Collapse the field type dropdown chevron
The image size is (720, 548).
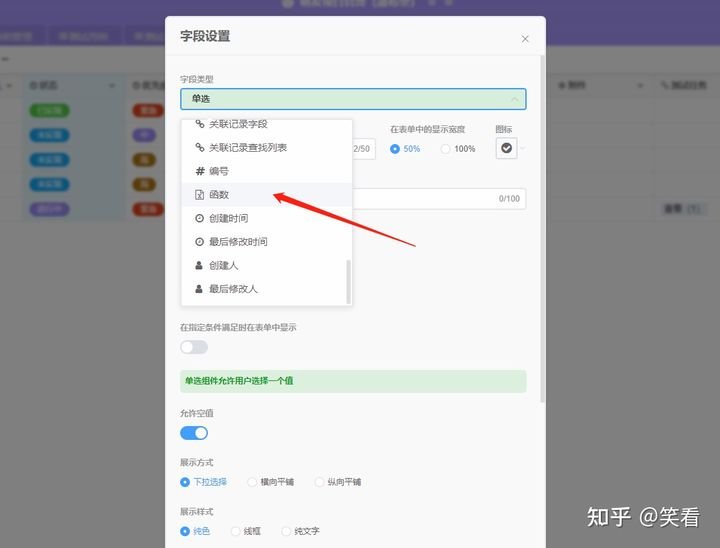click(x=514, y=99)
